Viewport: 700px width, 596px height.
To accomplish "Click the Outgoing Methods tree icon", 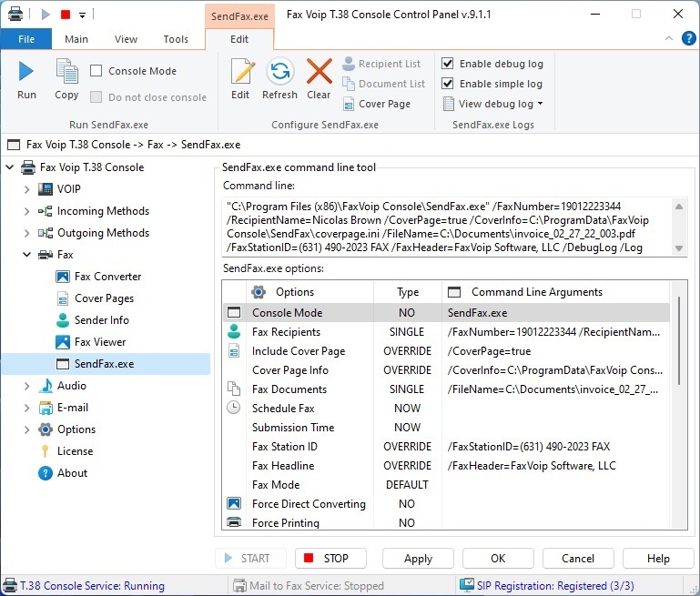I will [46, 233].
